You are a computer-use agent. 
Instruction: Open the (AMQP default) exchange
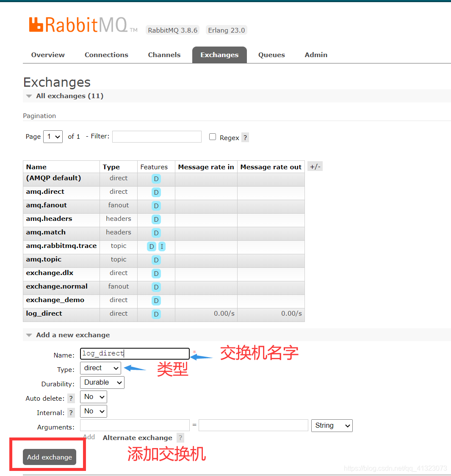point(53,178)
